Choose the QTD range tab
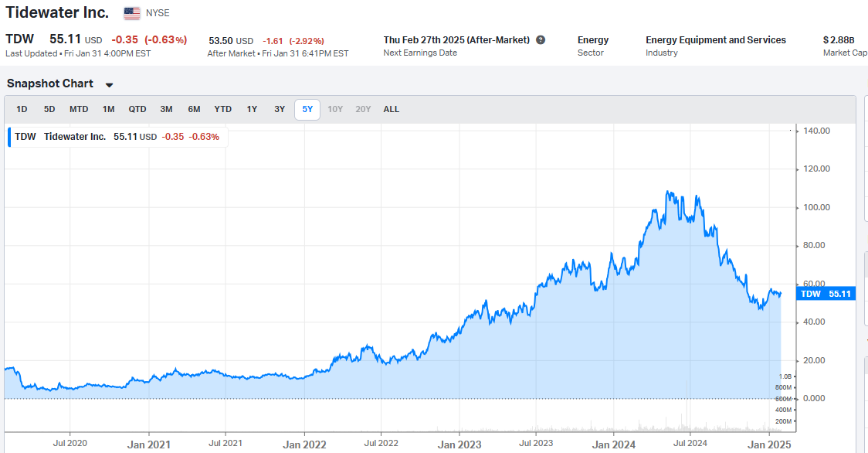The height and width of the screenshot is (453, 868). 137,109
